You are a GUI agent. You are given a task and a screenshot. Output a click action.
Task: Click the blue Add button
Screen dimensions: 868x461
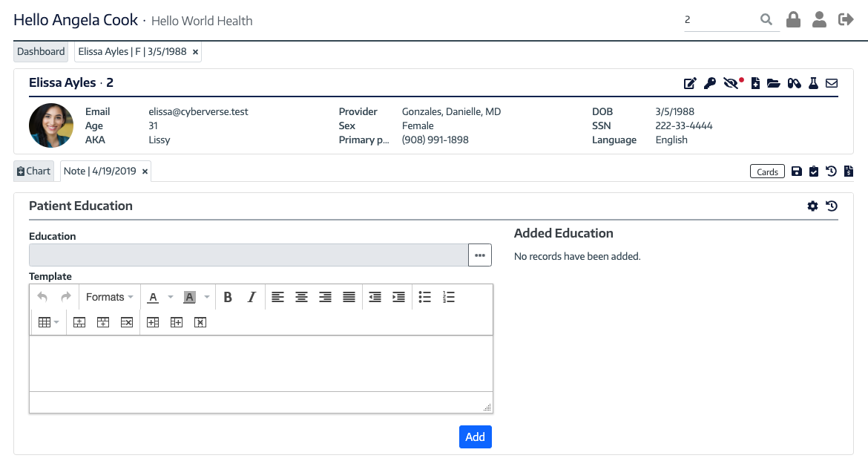(475, 437)
